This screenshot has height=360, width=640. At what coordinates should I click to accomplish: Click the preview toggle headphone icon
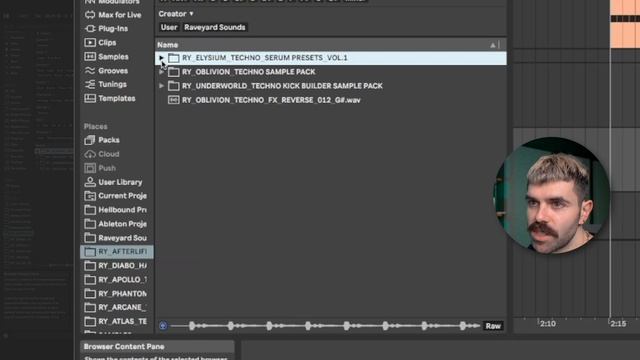[163, 326]
